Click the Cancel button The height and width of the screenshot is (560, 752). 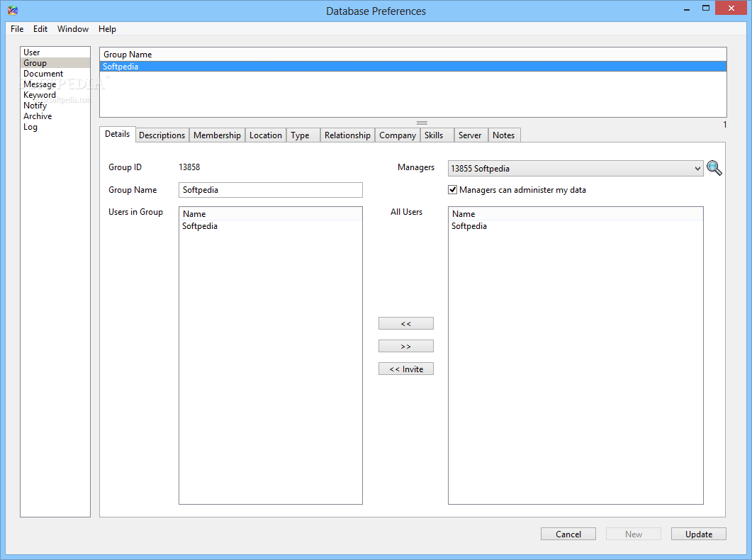(568, 534)
